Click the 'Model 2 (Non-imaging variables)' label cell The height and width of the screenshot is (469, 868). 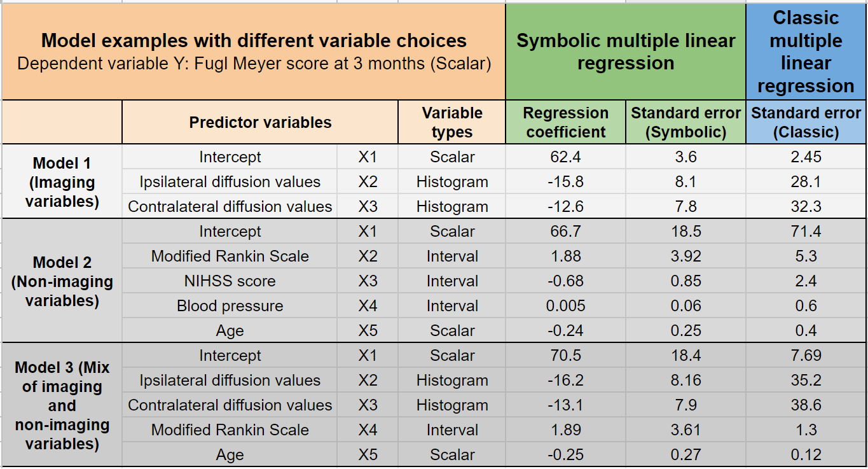coord(62,281)
